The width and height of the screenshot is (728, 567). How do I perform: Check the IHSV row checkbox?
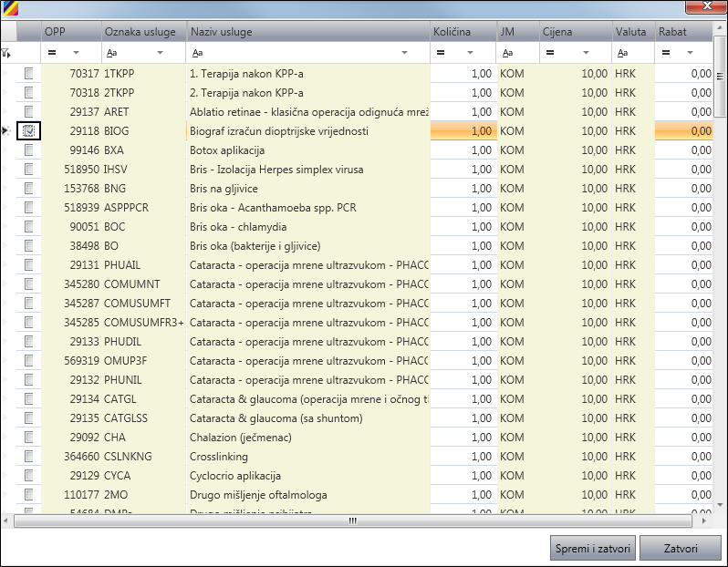[x=29, y=170]
